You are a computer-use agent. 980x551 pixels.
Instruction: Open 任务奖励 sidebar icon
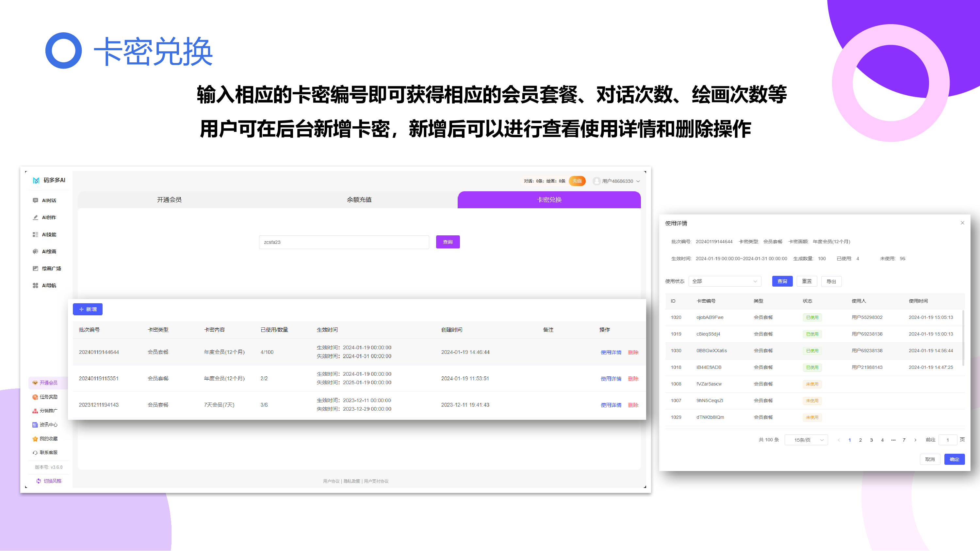(35, 397)
